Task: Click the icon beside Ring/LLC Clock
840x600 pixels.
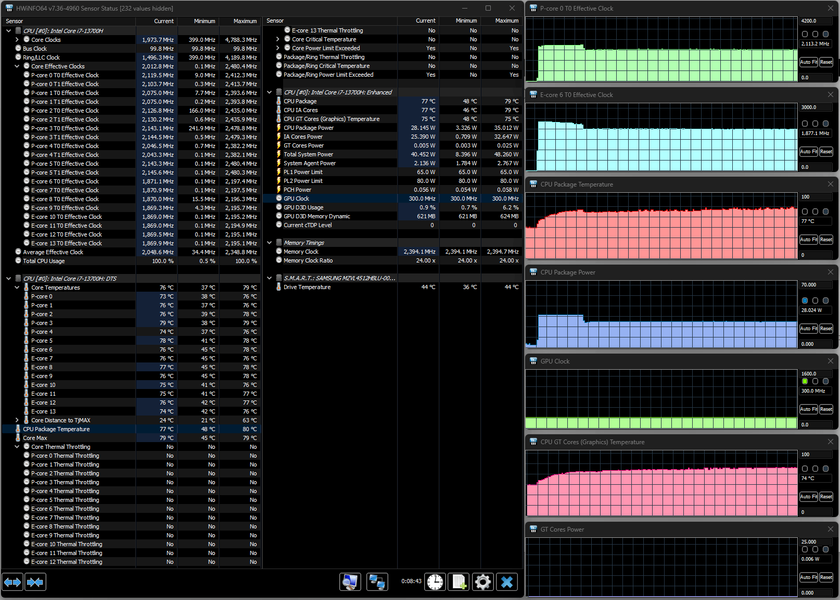Action: tap(18, 57)
